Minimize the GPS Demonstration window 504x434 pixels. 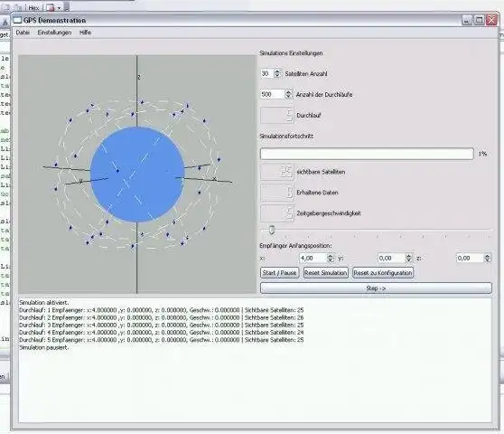[x=467, y=20]
